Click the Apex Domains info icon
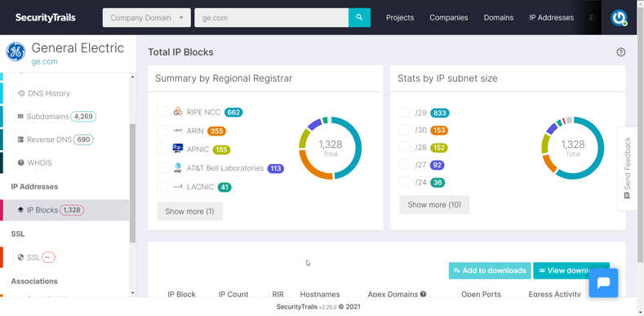This screenshot has height=316, width=644. 423,294
